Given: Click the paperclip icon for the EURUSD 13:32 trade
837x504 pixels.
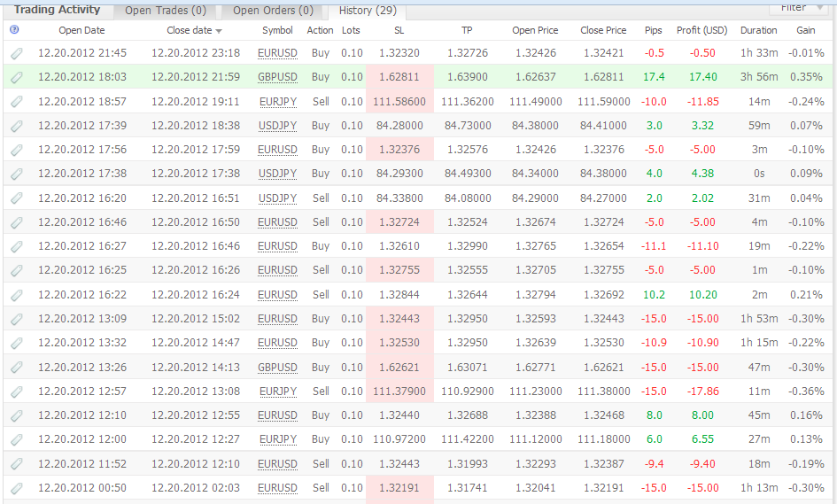Looking at the screenshot, I should [17, 344].
